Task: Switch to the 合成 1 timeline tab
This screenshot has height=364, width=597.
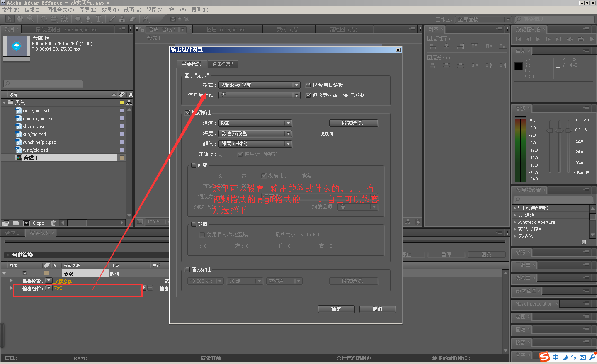Action: pos(12,233)
